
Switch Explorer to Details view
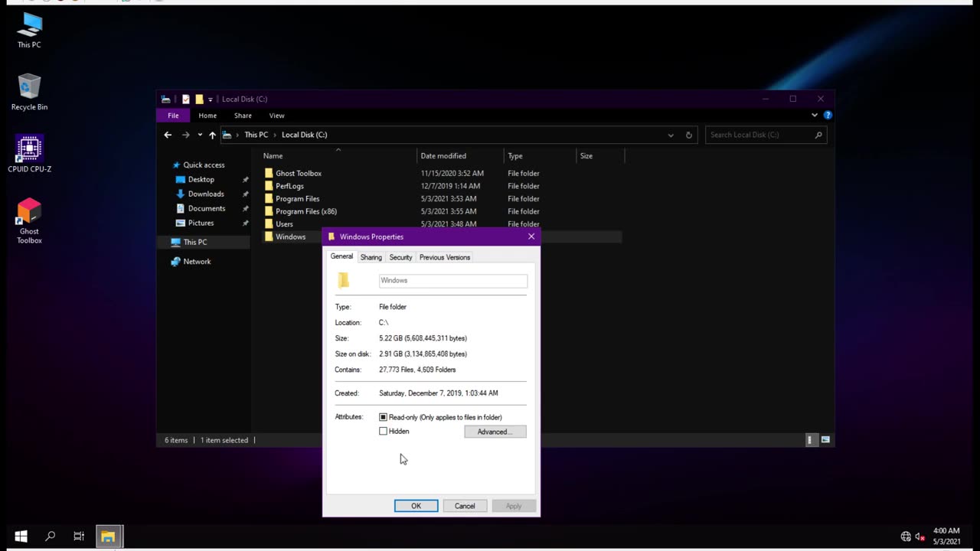[x=810, y=440]
